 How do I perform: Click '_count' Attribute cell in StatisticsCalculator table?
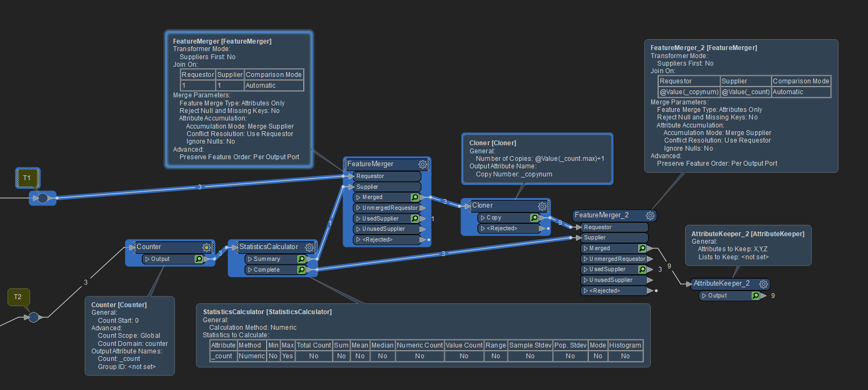click(224, 356)
